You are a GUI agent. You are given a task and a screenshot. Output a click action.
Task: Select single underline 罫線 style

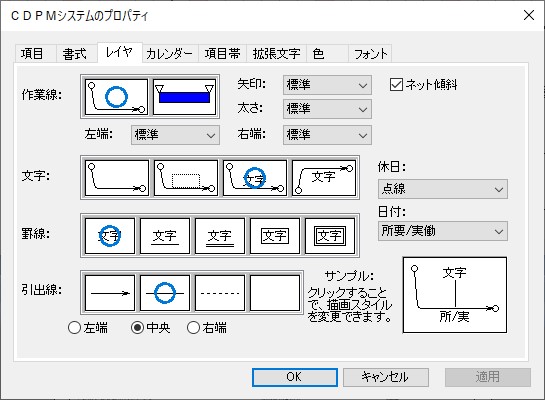165,236
